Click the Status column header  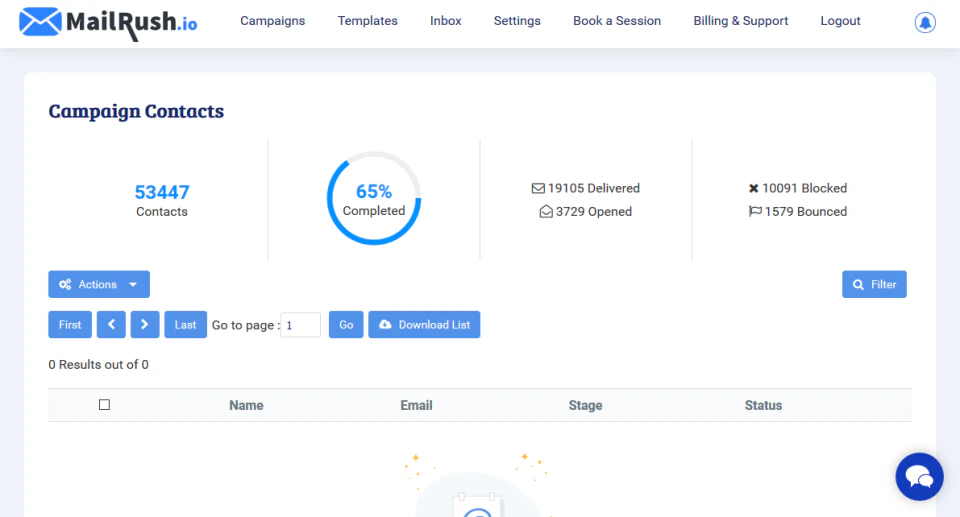click(x=763, y=405)
